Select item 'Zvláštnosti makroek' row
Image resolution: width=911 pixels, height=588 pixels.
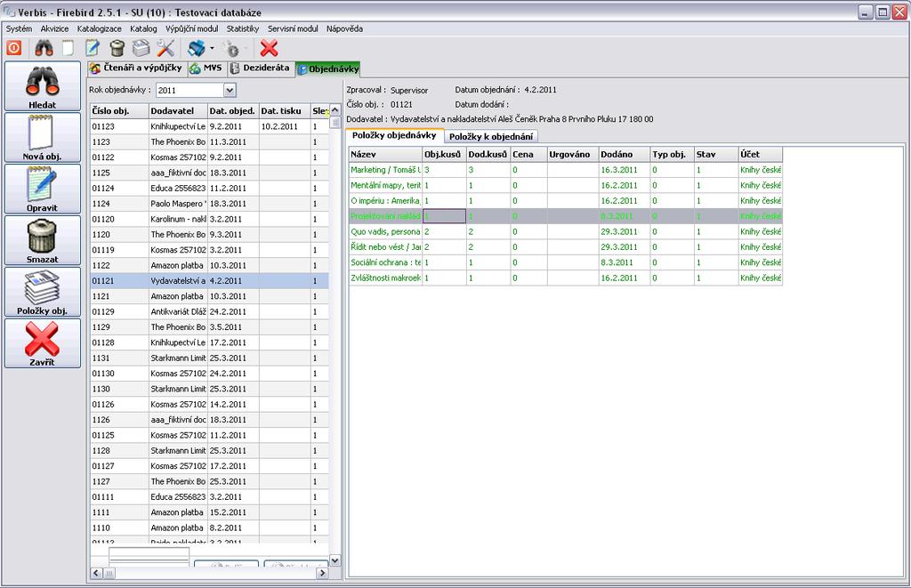pyautogui.click(x=565, y=278)
